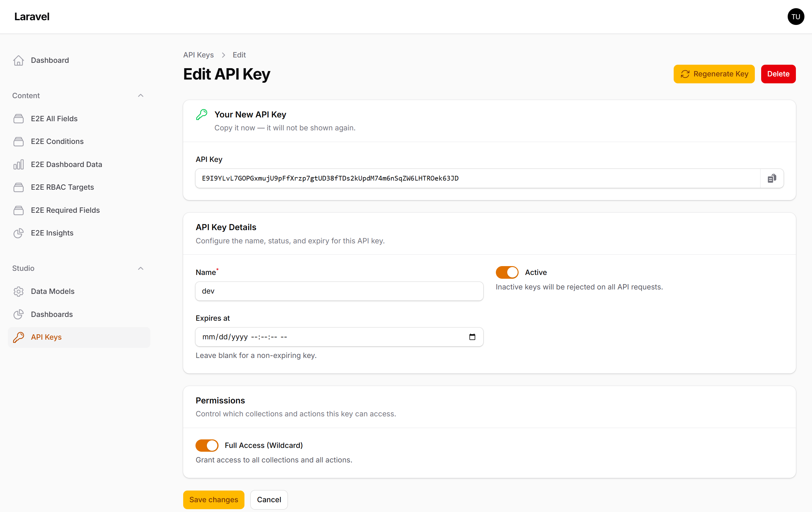Collapse the Content sidebar section
Image resolution: width=812 pixels, height=512 pixels.
point(141,96)
